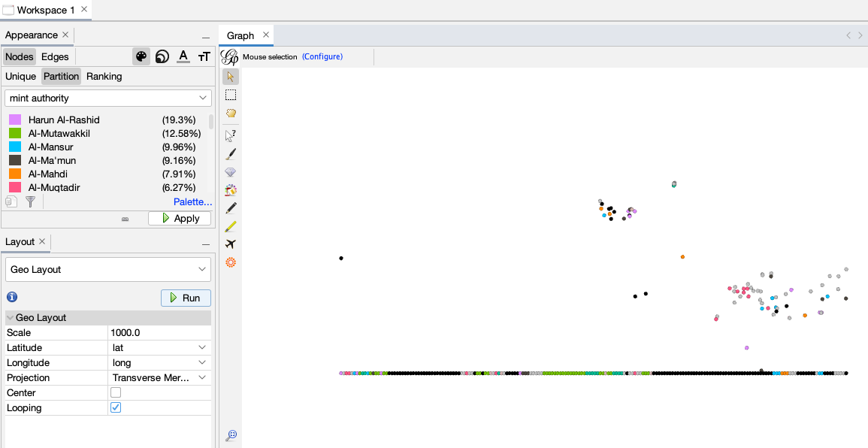Select the Painter brush tool
868x448 pixels.
tap(231, 154)
